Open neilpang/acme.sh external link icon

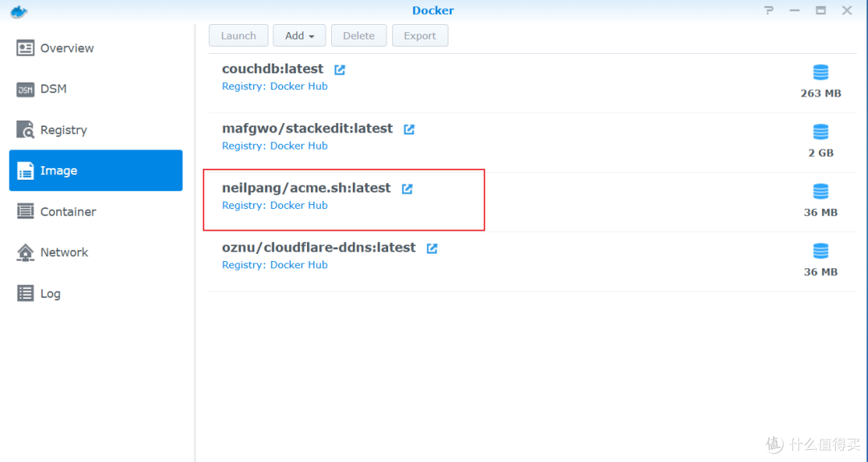click(x=407, y=189)
